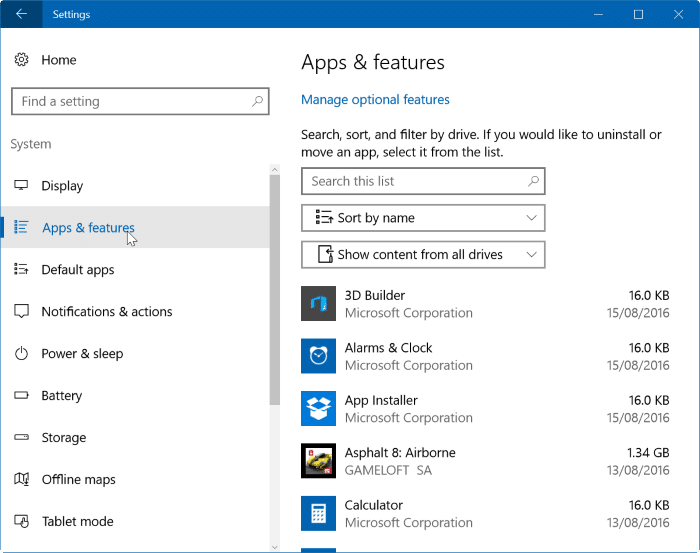The image size is (700, 553).
Task: Select the Calculator name text
Action: tap(374, 505)
